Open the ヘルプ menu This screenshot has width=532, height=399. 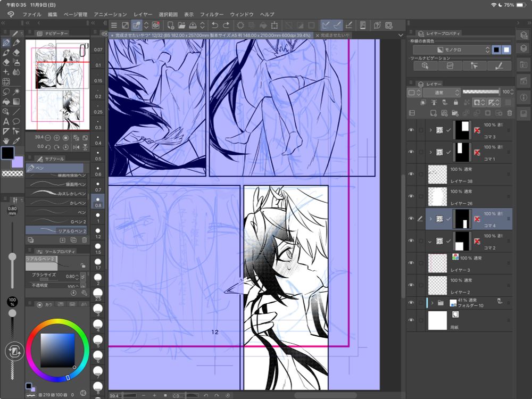coord(267,14)
